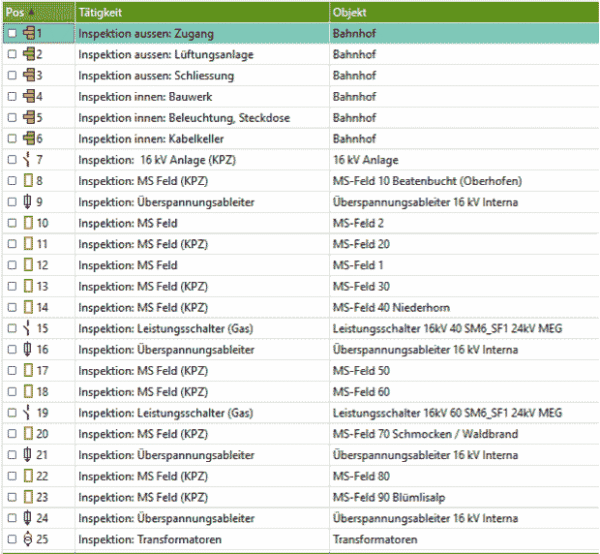Viewport: 600px width, 554px height.
Task: Click the surge arrester icon in row 21
Action: pyautogui.click(x=27, y=455)
